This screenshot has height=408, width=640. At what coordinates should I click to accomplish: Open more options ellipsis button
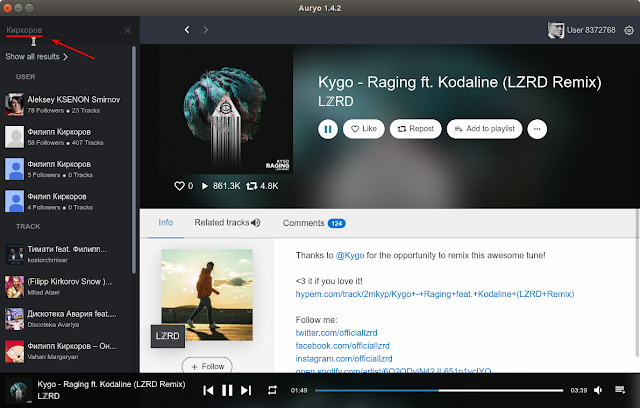[537, 129]
